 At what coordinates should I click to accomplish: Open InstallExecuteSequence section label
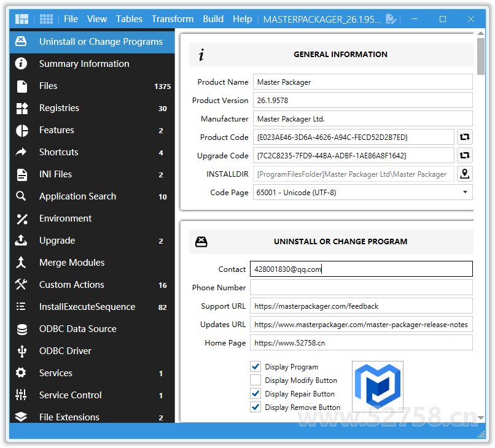point(87,307)
